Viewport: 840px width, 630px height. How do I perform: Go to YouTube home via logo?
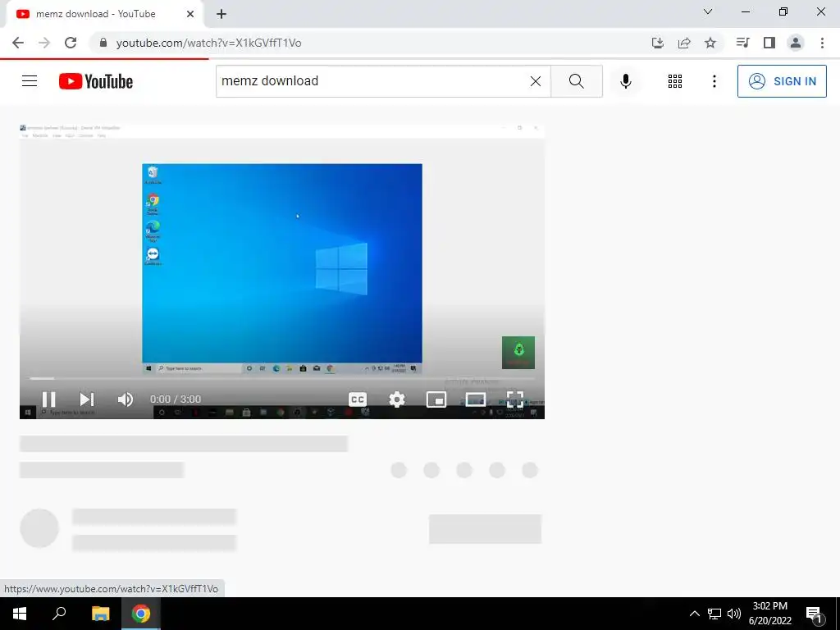pyautogui.click(x=96, y=81)
